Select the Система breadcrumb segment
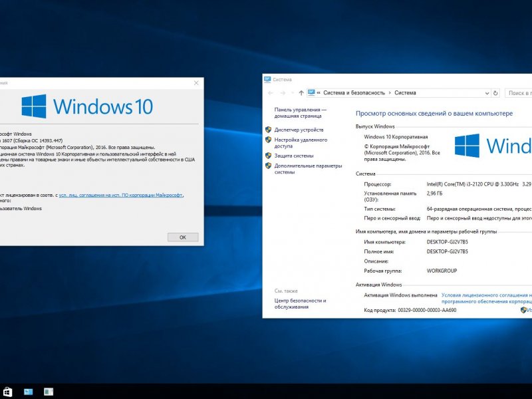The image size is (532, 399). click(405, 93)
